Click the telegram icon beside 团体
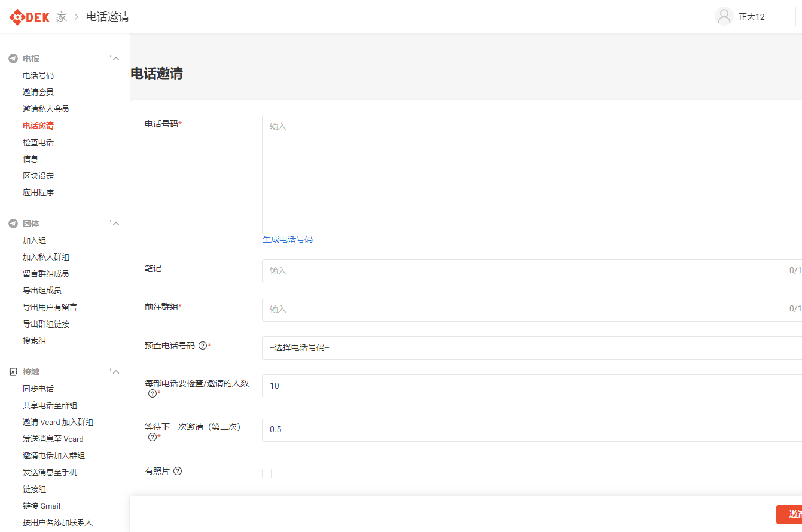 pos(13,224)
